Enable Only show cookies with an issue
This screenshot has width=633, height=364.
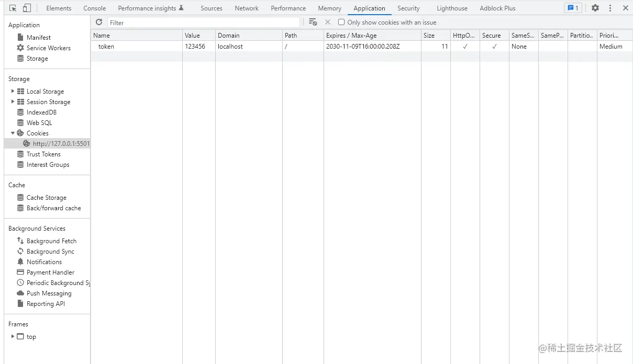[341, 22]
